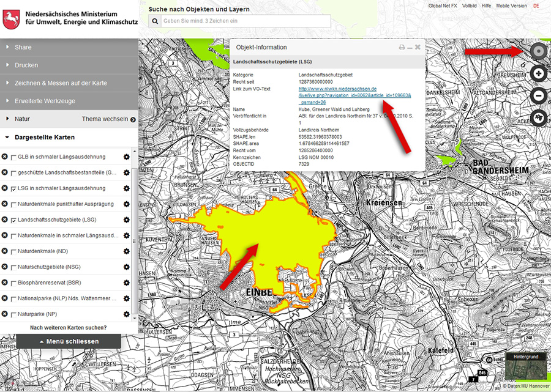Screen dimensions: 551x392
Task: Click the object info query tool button
Action: pyautogui.click(x=538, y=52)
